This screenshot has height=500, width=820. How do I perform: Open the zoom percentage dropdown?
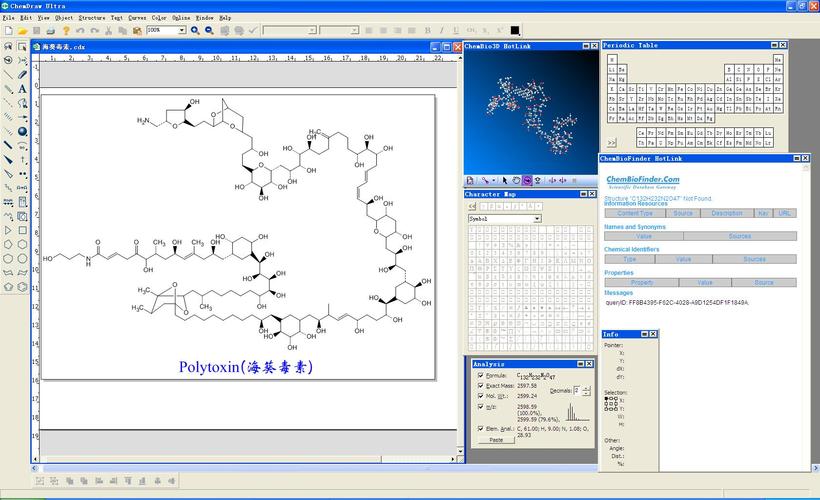click(x=182, y=30)
